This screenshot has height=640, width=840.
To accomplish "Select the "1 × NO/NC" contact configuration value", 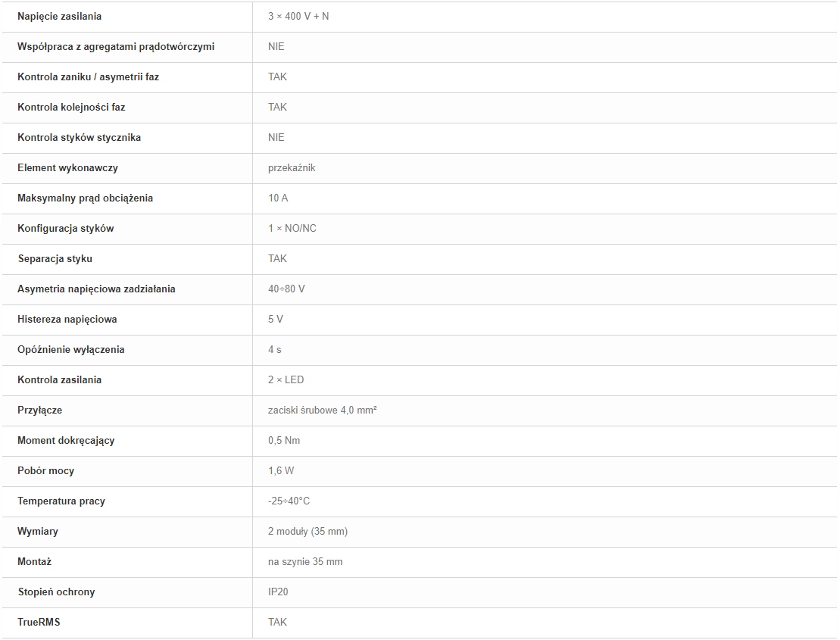I will point(292,228).
